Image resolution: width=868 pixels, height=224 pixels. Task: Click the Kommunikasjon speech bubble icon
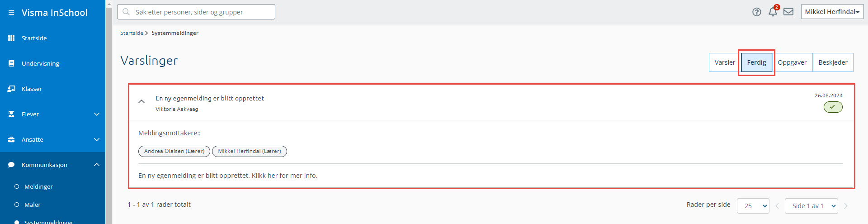pos(11,165)
